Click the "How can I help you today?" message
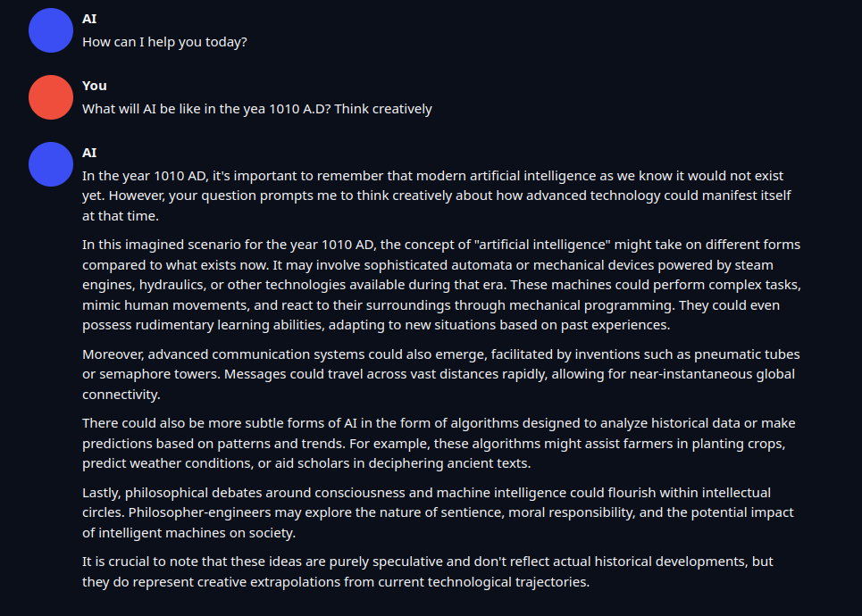 click(x=164, y=42)
